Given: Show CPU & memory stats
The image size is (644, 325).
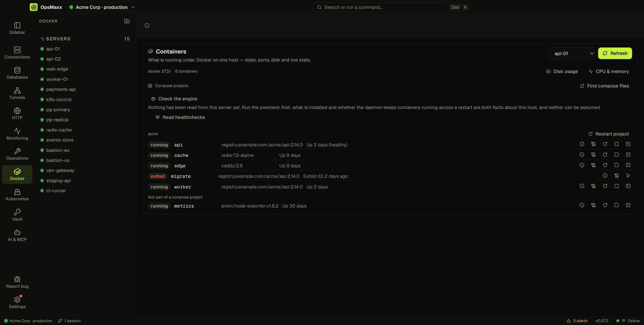Looking at the screenshot, I should [x=609, y=72].
